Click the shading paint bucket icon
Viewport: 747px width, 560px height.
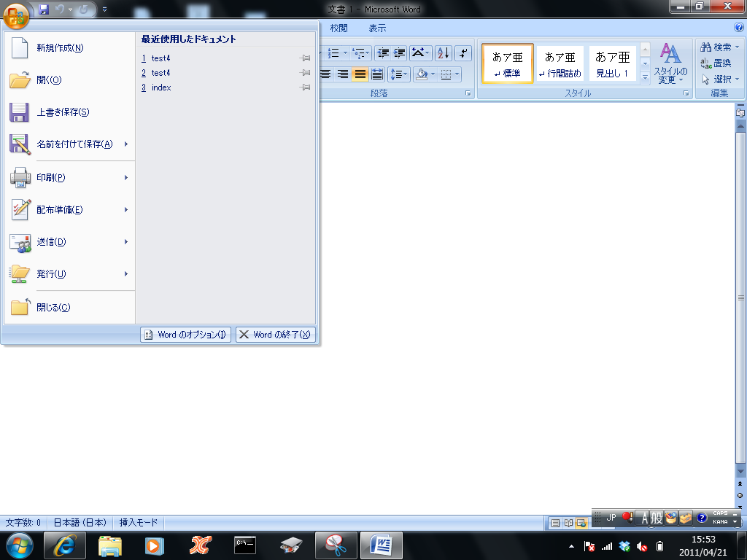(421, 74)
